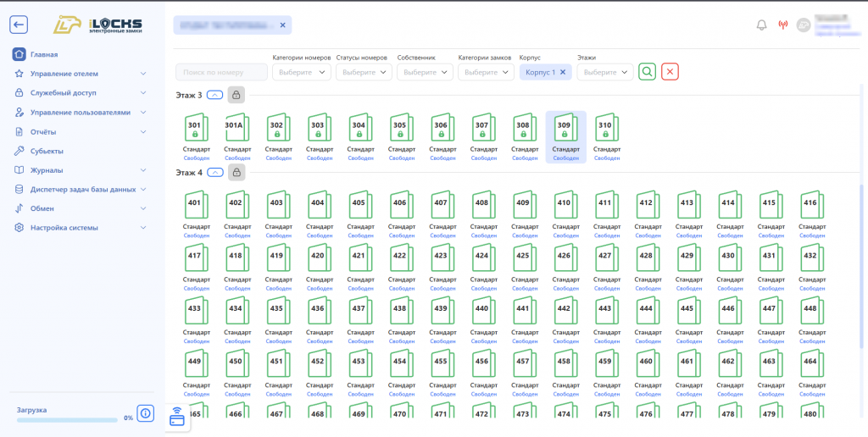Open the card reader icon at bottom
Image resolution: width=868 pixels, height=437 pixels.
point(178,417)
